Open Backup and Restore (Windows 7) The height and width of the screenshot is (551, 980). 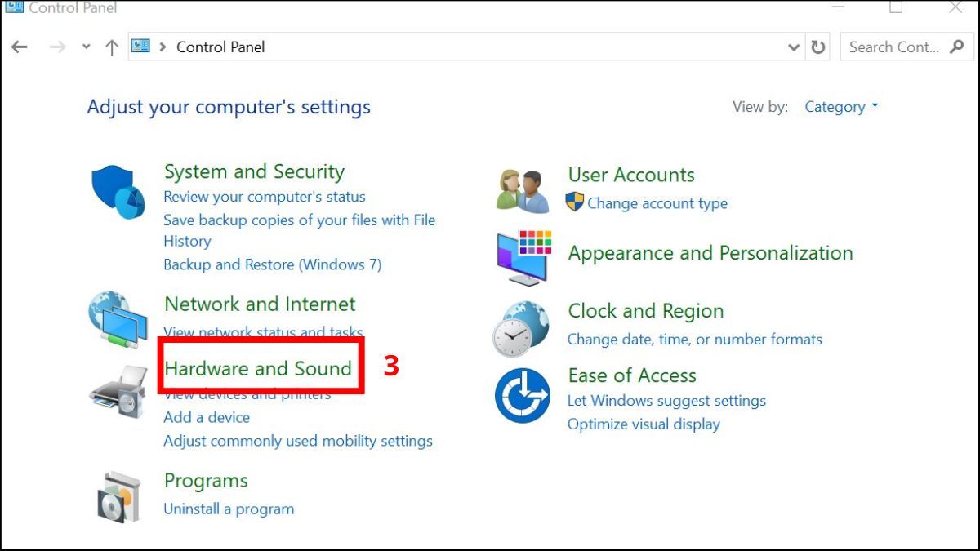tap(272, 264)
